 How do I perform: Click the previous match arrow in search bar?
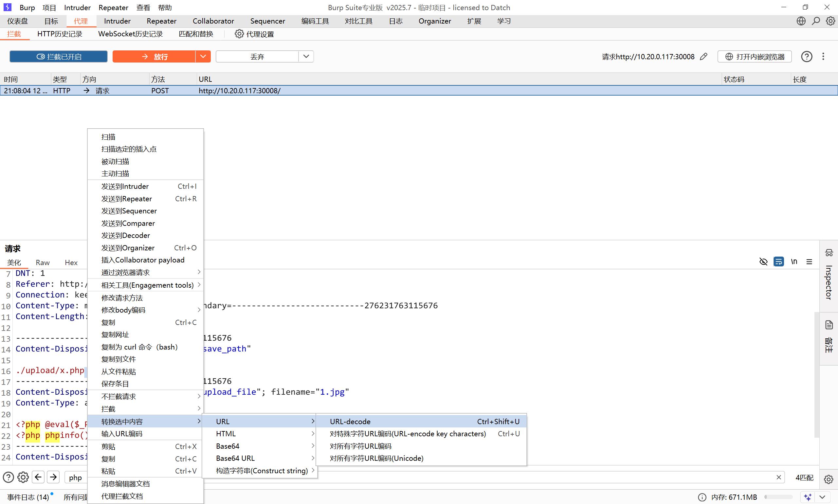point(38,477)
